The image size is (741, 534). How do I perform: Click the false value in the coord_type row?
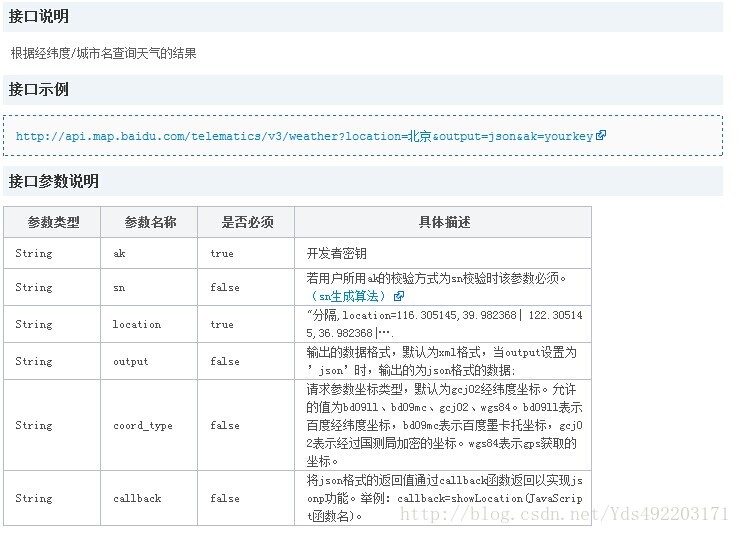tap(225, 425)
